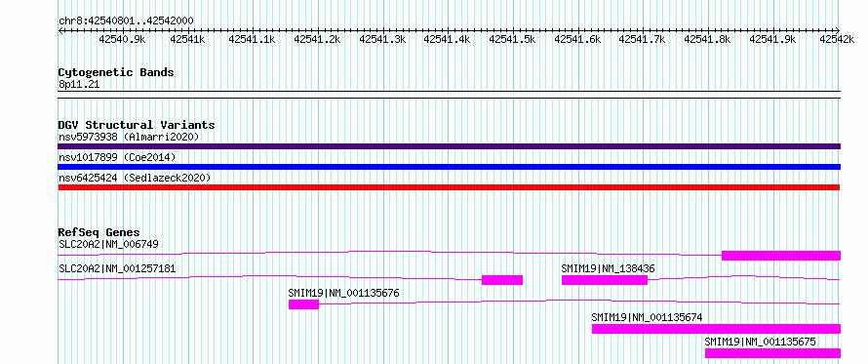Click the SMIM19|NM_138436 gene label
This screenshot has width=868, height=364.
click(608, 268)
